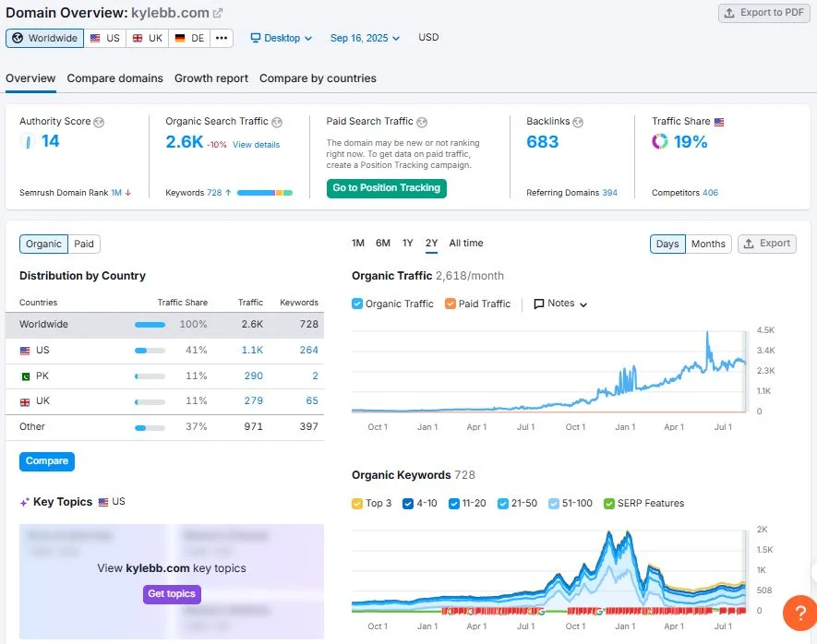This screenshot has width=817, height=644.
Task: Click the info icon beside Backlinks
Action: (578, 121)
